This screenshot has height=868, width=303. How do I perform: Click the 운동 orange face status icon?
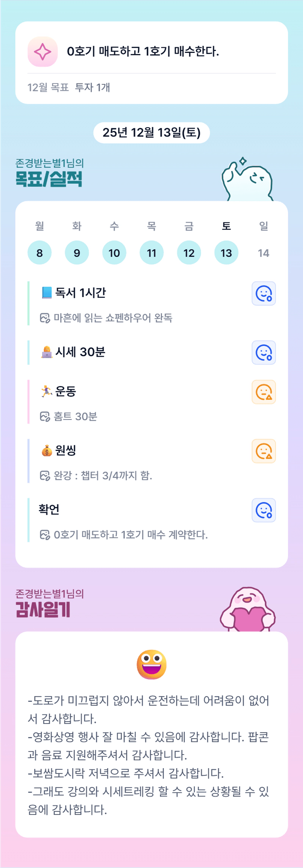pos(263,392)
